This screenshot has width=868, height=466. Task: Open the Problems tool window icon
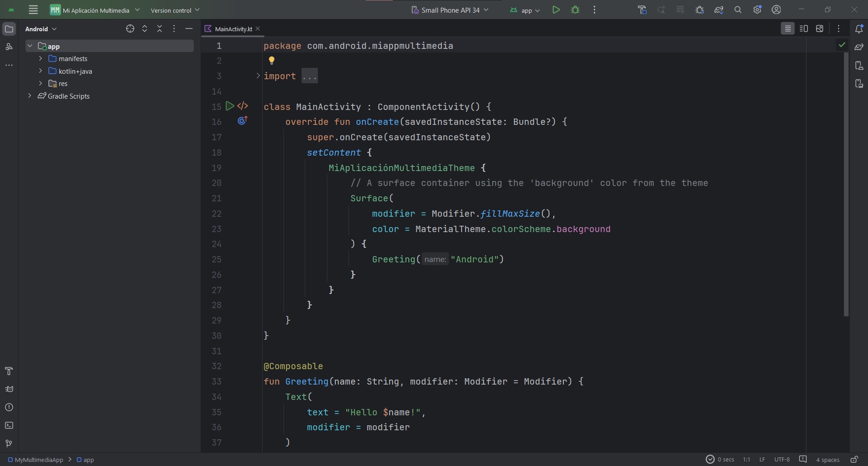coord(9,407)
